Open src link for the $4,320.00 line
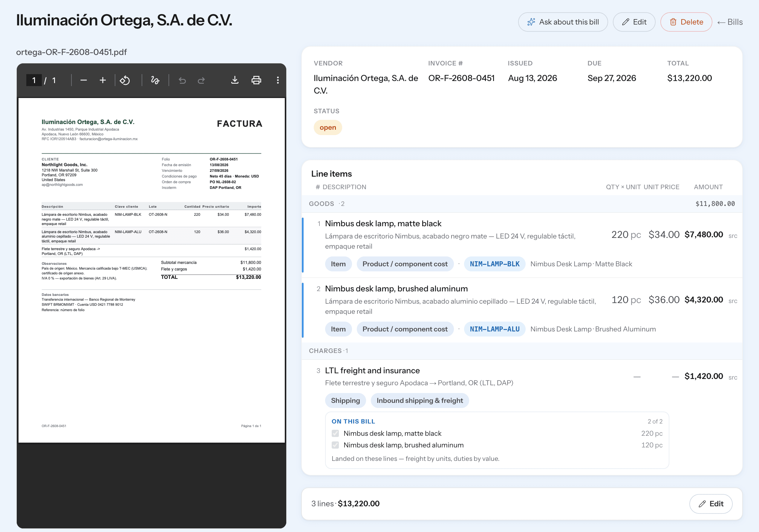Screen dimensions: 759x532 [732, 301]
